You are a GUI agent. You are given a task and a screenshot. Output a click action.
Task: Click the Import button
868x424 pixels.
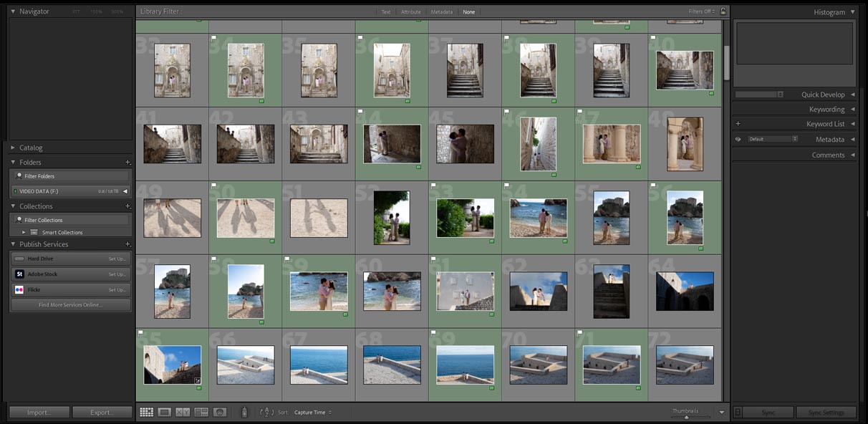[x=39, y=412]
